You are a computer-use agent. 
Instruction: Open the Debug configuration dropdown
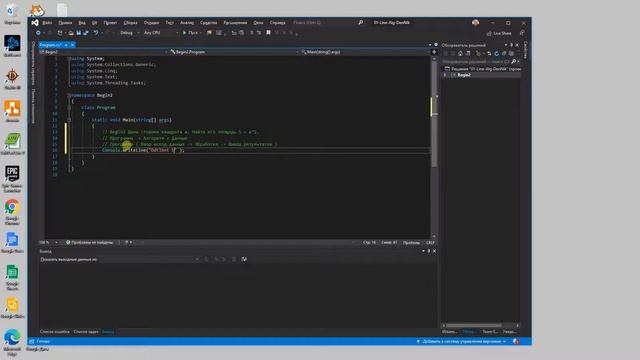tap(129, 33)
